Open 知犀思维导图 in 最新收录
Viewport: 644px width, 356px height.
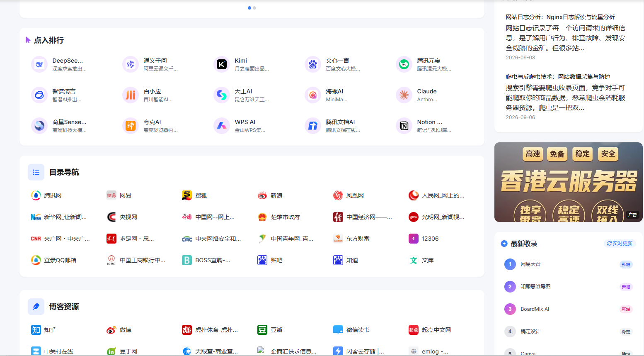(x=535, y=287)
